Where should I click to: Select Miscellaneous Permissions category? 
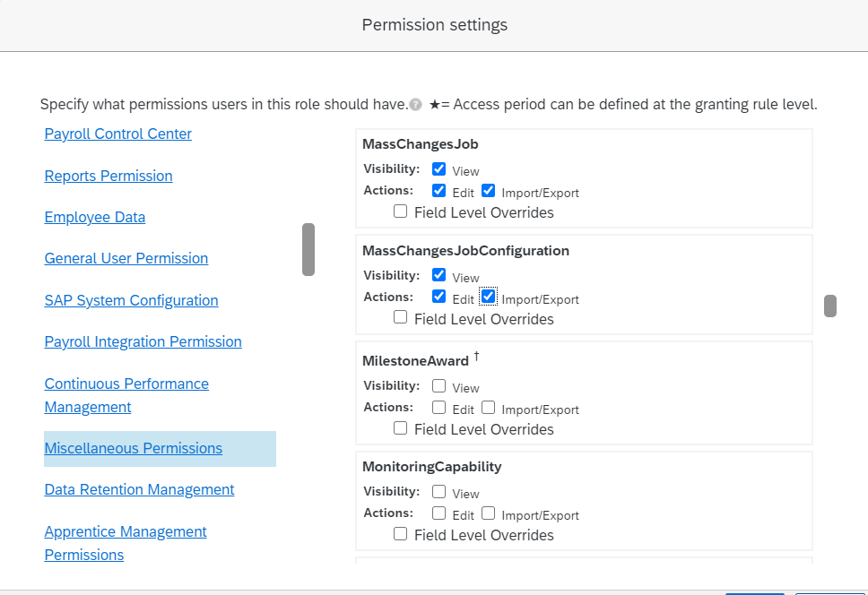(134, 448)
